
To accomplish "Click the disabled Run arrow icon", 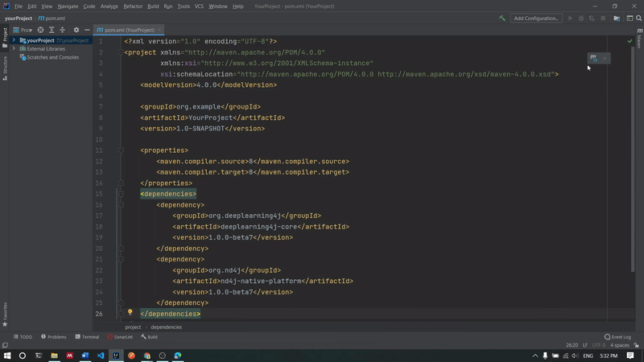I will point(570,18).
